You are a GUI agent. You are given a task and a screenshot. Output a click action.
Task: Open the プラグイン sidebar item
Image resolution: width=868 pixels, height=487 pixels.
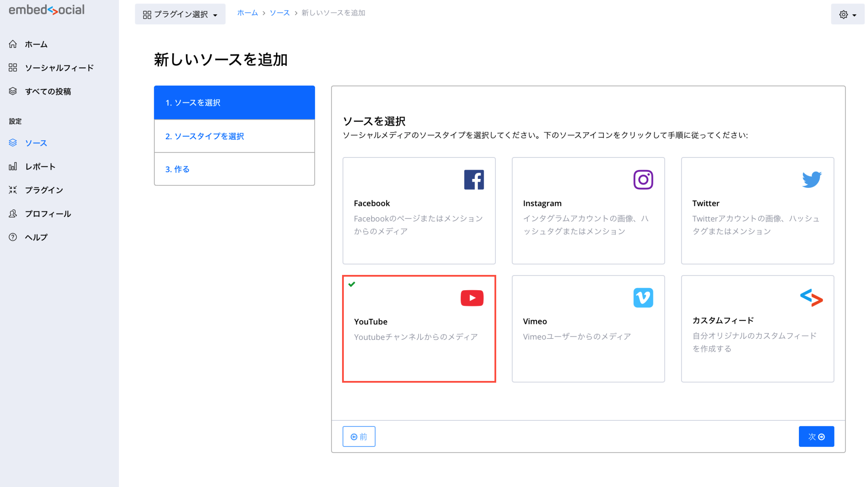[x=44, y=190]
